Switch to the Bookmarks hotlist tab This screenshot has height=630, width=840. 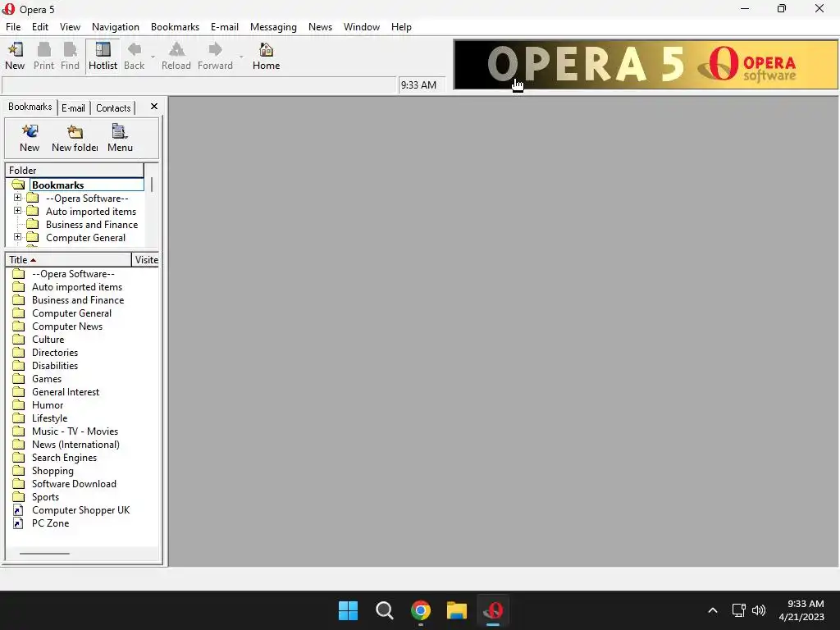coord(30,107)
